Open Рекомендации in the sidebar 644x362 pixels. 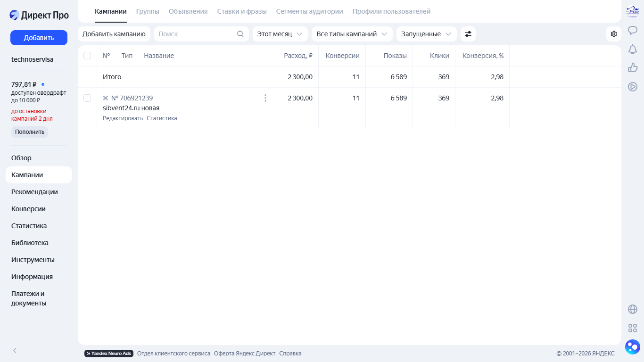(39, 192)
